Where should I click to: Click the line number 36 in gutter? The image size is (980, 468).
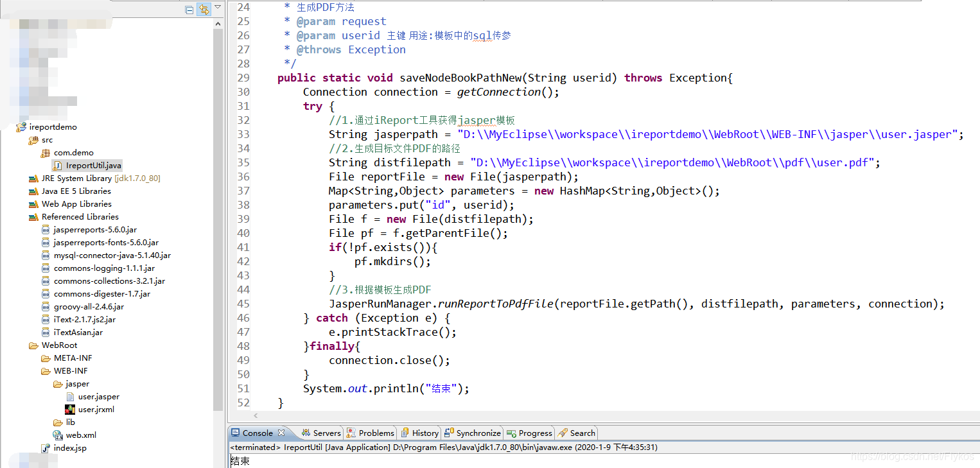pos(243,177)
